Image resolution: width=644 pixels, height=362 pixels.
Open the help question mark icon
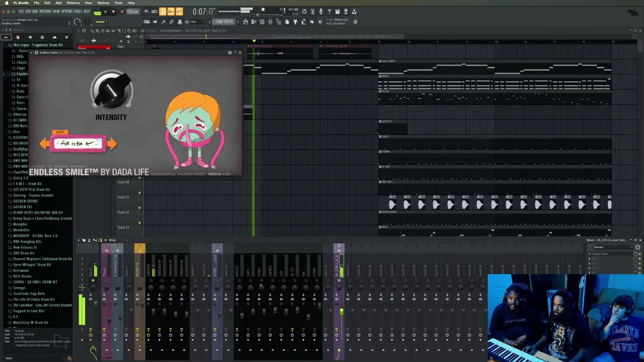click(x=329, y=12)
